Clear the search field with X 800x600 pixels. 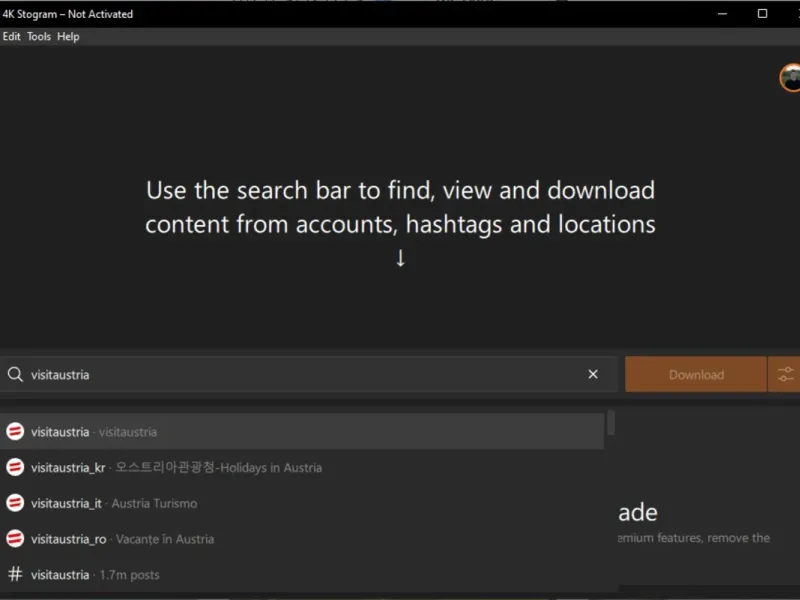593,374
